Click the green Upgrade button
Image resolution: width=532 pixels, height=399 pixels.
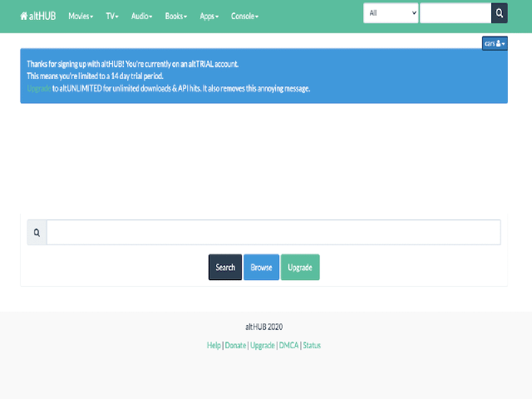pyautogui.click(x=300, y=268)
